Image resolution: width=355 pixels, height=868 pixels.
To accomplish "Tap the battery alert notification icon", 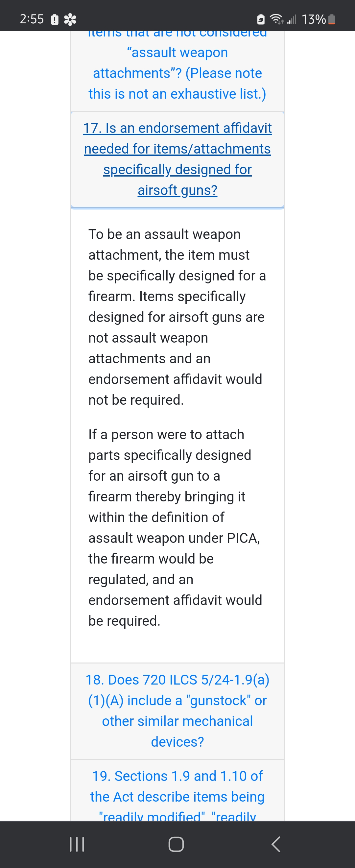I will pos(55,19).
